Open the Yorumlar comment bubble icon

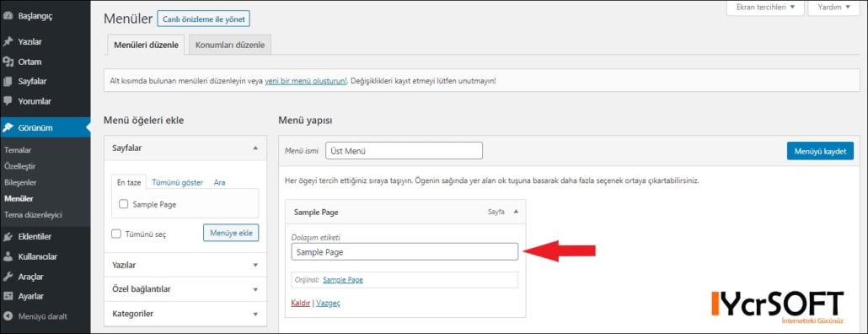(8, 101)
